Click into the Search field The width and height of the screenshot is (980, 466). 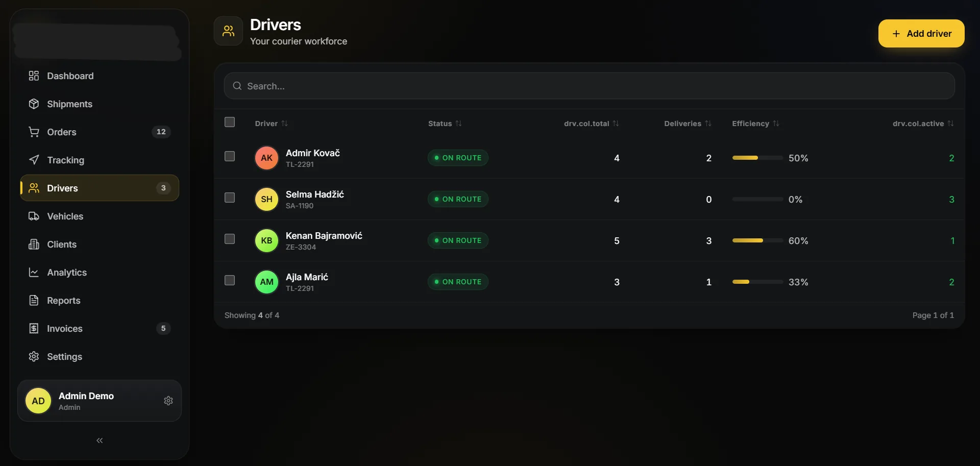590,86
